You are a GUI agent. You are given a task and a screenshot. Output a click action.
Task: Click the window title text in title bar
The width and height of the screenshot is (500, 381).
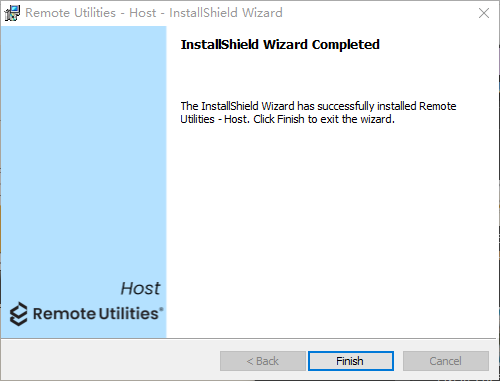tap(154, 13)
